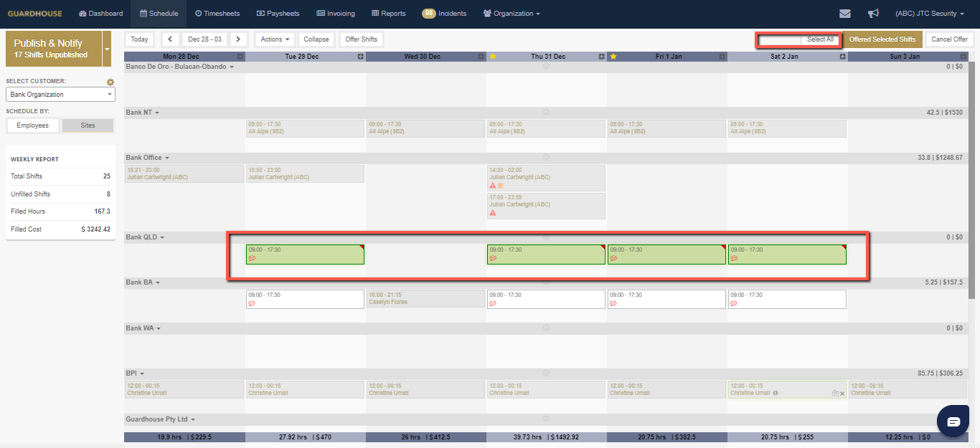Click the Publish & Notify button
Screen dimensions: 980x448
click(54, 49)
